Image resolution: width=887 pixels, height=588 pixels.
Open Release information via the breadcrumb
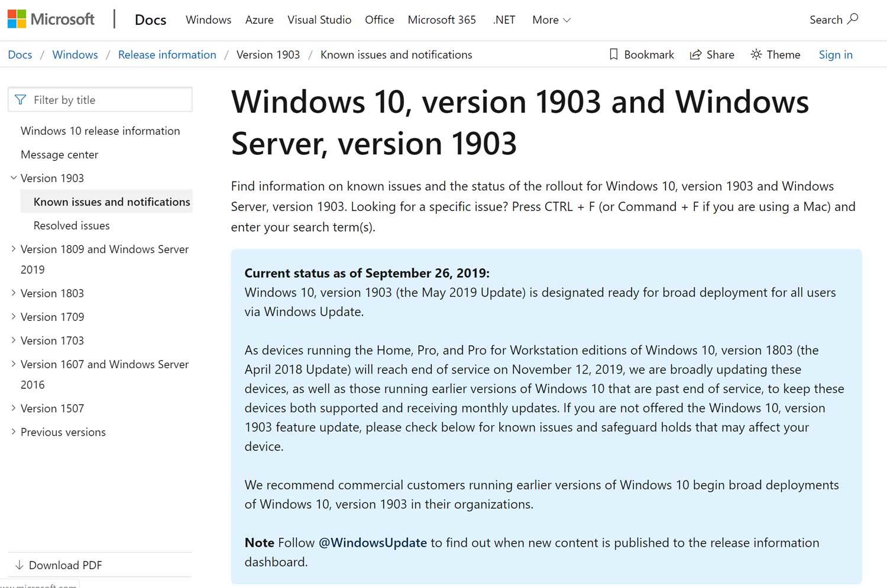coord(167,54)
